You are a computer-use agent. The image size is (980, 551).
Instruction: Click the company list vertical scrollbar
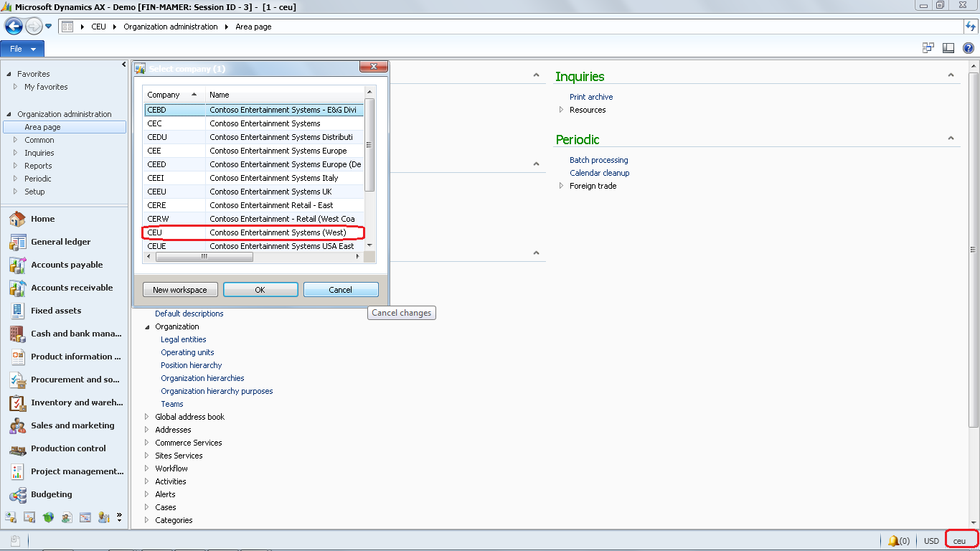pyautogui.click(x=370, y=144)
